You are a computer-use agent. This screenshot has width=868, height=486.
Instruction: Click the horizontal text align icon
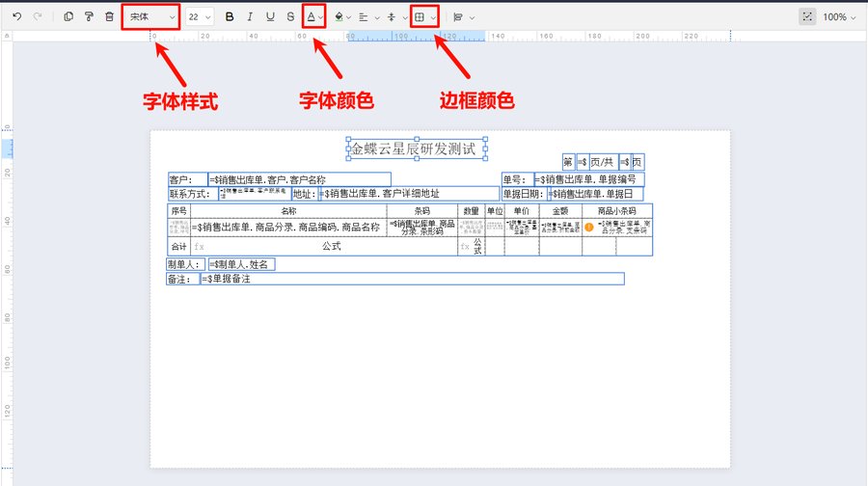tap(364, 17)
